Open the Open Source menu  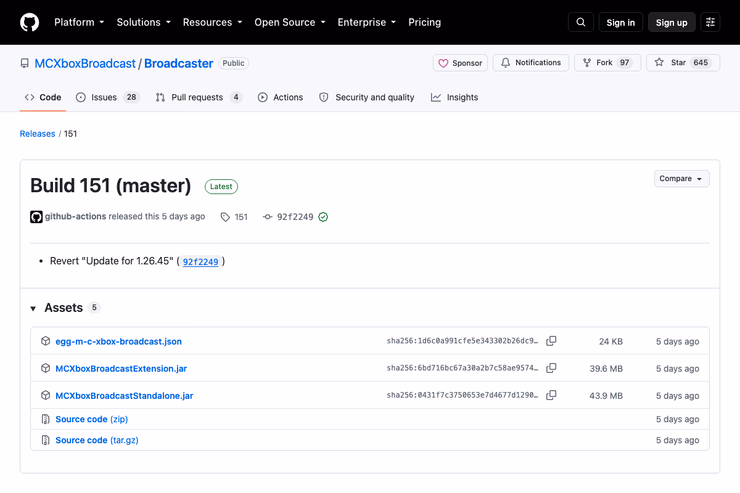290,22
